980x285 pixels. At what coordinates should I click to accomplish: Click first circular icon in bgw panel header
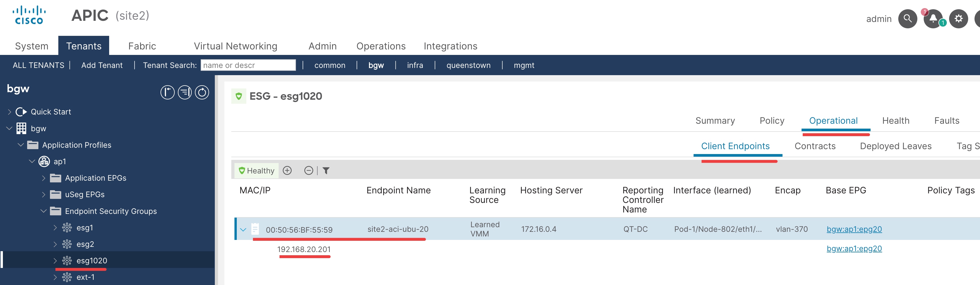click(x=167, y=92)
